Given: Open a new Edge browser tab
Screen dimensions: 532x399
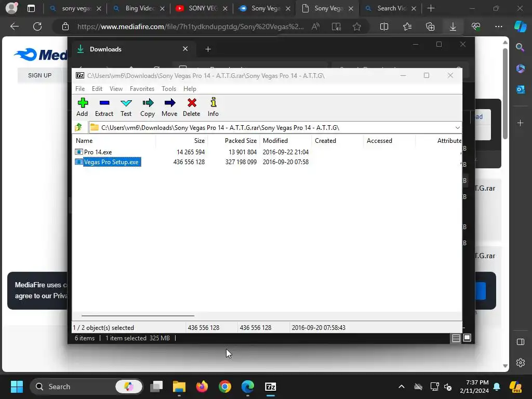Looking at the screenshot, I should (431, 8).
